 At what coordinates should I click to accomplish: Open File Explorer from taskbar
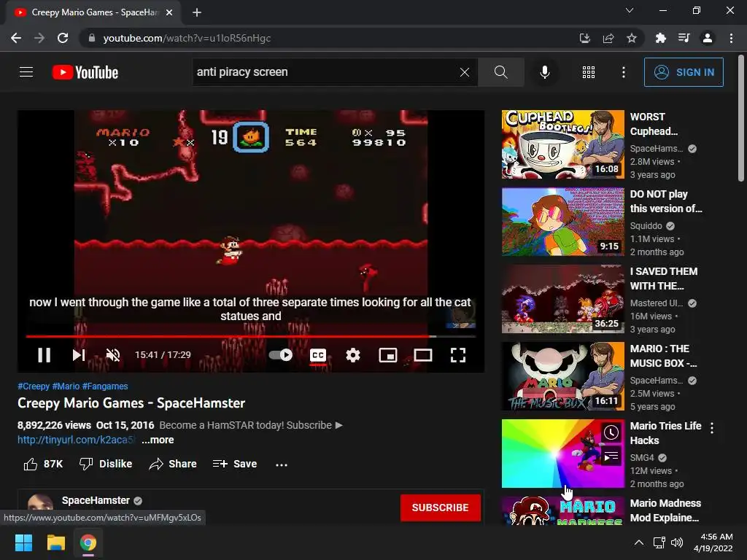pyautogui.click(x=55, y=542)
